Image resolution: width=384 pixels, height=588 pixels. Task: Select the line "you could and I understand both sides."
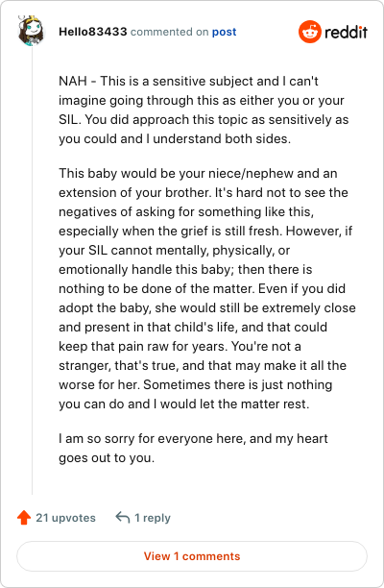175,139
